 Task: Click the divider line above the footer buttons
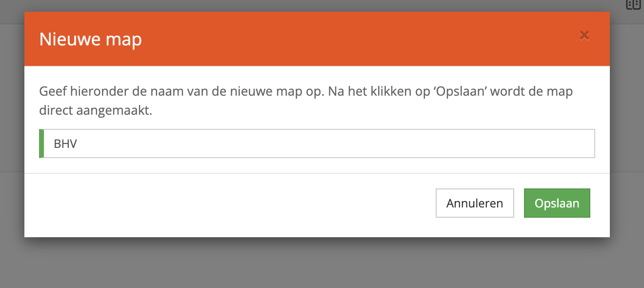[x=317, y=173]
